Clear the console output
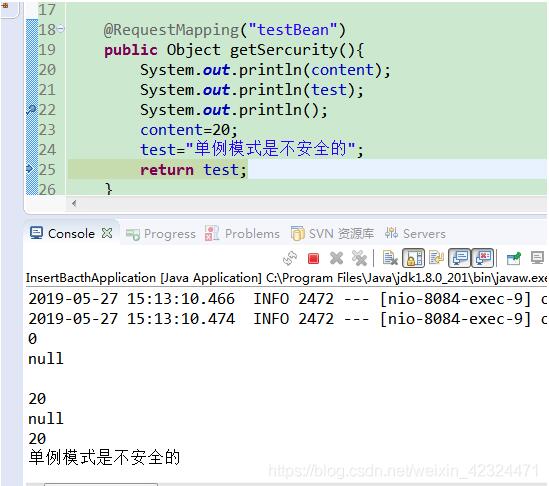 [390, 258]
